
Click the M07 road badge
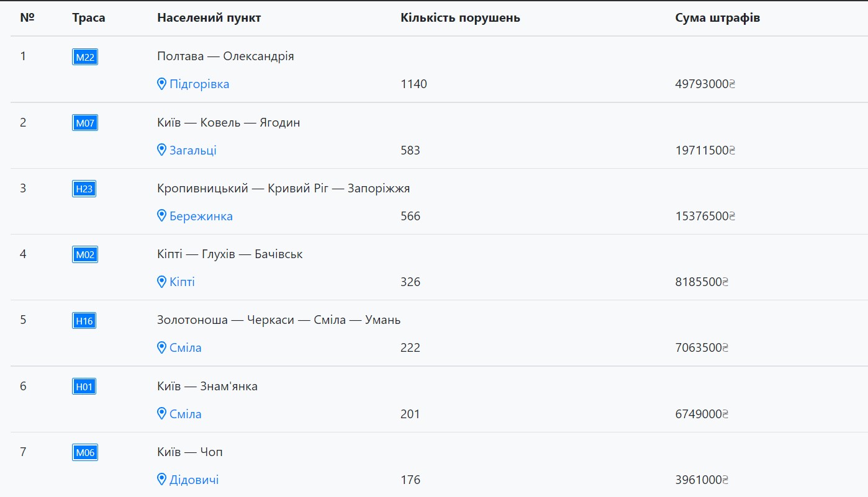click(85, 123)
